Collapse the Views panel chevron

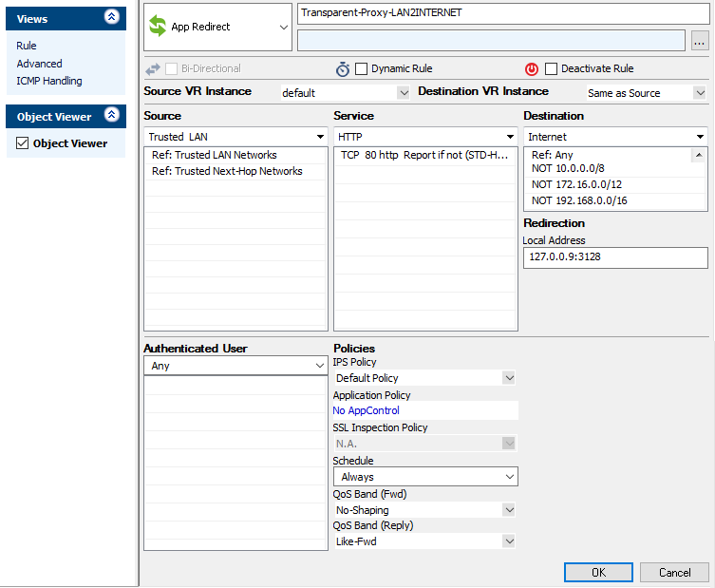click(x=112, y=17)
